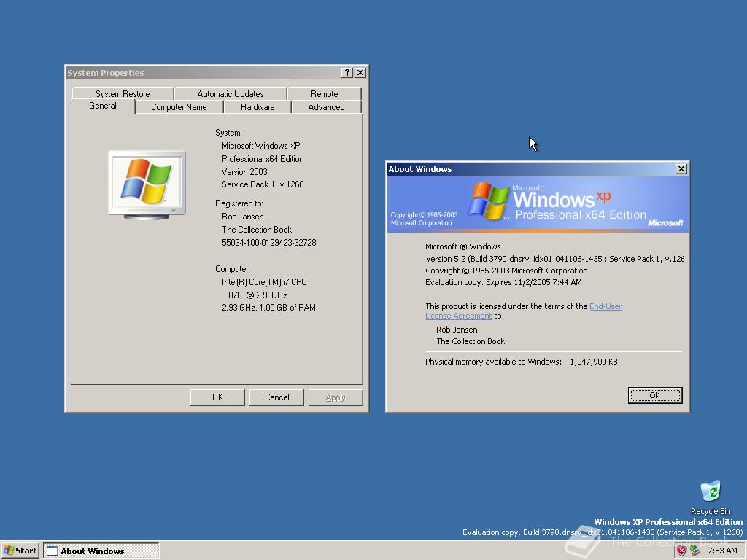The width and height of the screenshot is (747, 560).
Task: Open the Start menu
Action: pos(20,551)
